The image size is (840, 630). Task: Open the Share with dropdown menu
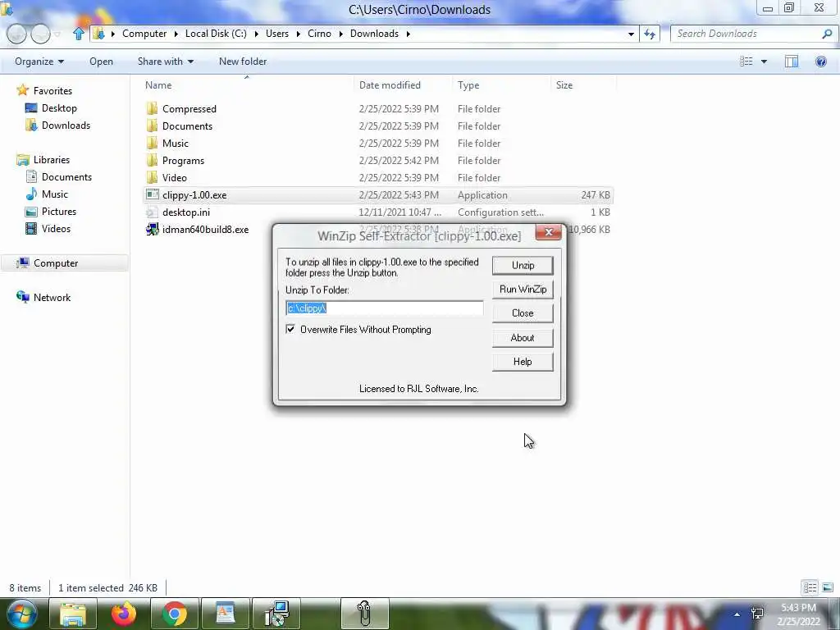coord(166,62)
